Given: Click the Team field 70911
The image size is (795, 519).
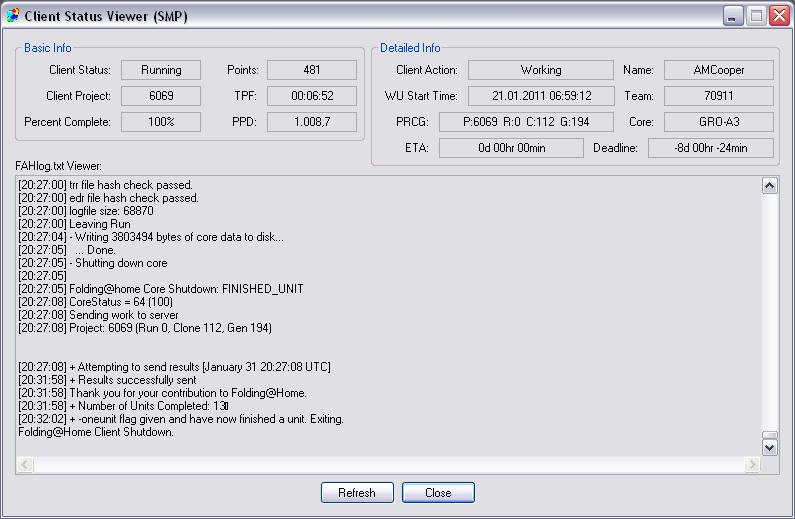Looking at the screenshot, I should pos(719,96).
